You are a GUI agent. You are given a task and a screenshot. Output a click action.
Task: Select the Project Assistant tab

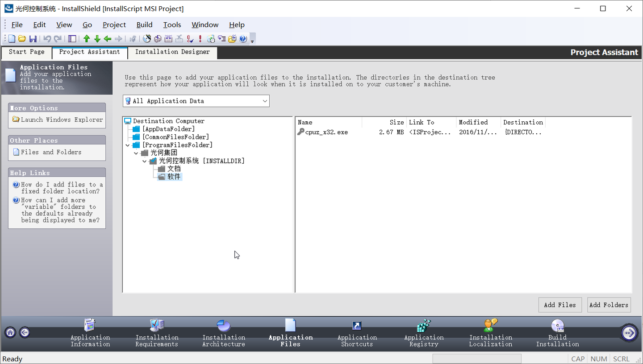pos(90,52)
